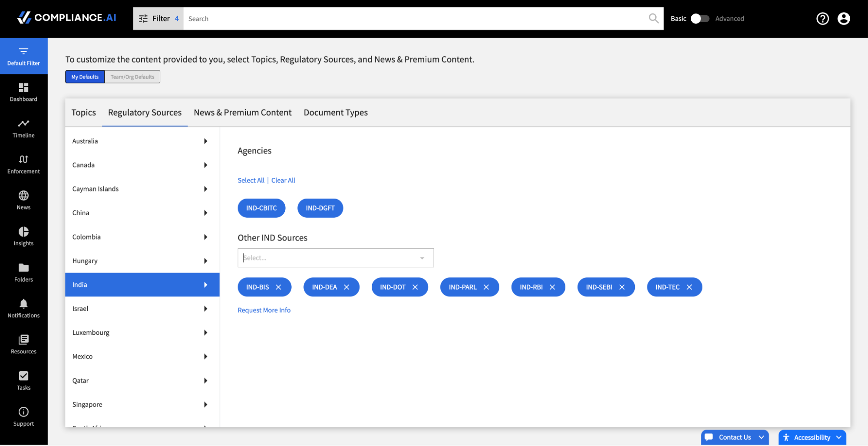
Task: Toggle the IND-CBITC agency
Action: tap(261, 208)
